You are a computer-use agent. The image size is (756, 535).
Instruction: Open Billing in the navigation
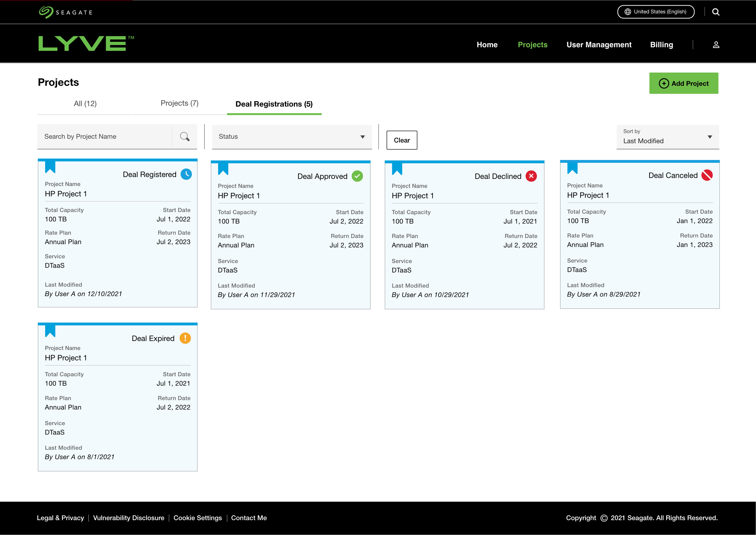661,45
